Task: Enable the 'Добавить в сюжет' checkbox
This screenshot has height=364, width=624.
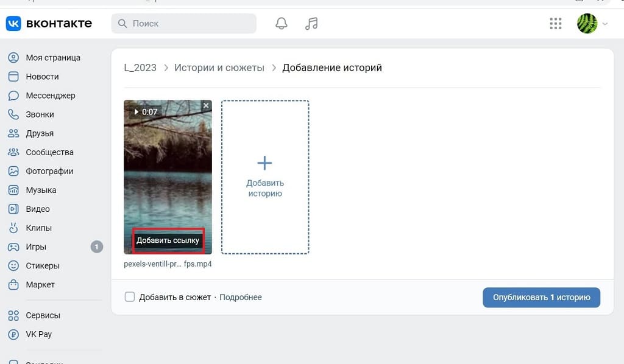Action: (x=129, y=297)
